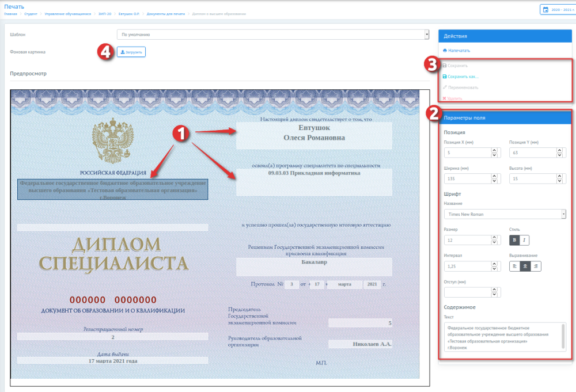Decrease Ширина value with down arrow
The image size is (576, 392).
coord(494,181)
